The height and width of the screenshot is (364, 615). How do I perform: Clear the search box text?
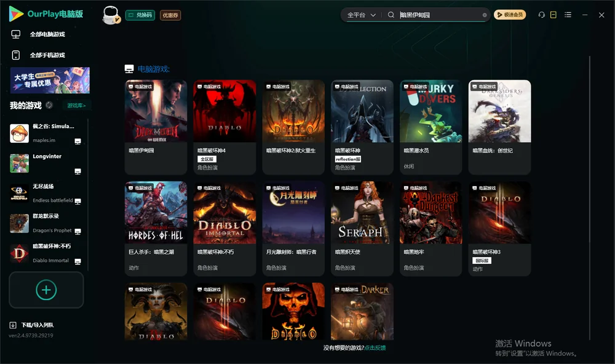[485, 15]
